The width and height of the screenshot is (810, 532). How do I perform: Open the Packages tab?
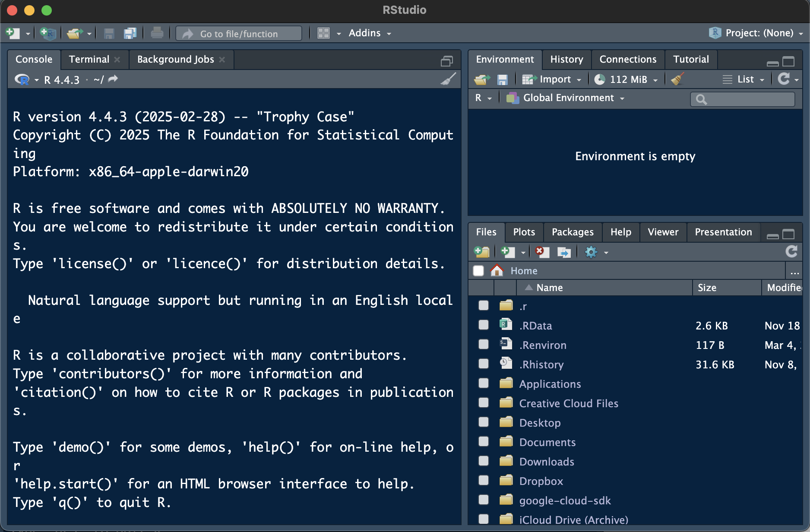pyautogui.click(x=573, y=232)
